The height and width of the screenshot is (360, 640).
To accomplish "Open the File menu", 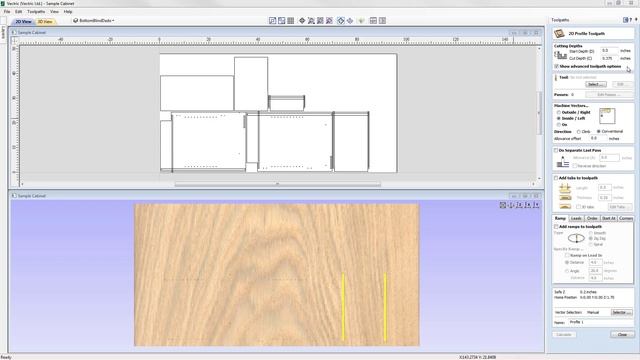I will point(7,12).
